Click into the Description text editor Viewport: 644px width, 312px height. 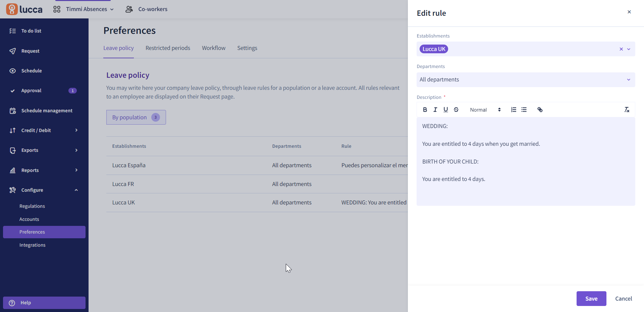526,161
